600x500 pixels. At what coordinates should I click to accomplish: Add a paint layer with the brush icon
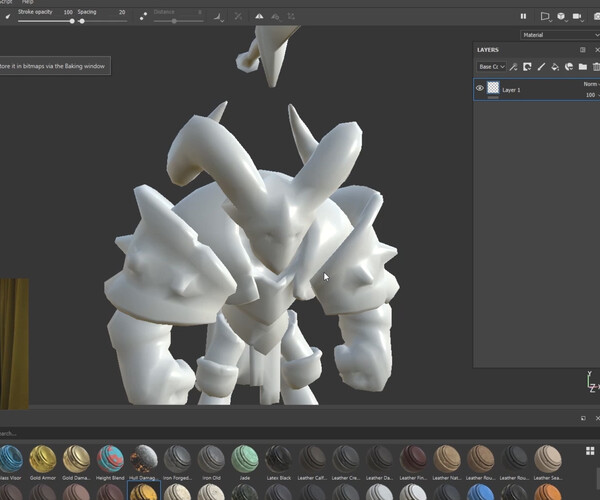click(541, 67)
